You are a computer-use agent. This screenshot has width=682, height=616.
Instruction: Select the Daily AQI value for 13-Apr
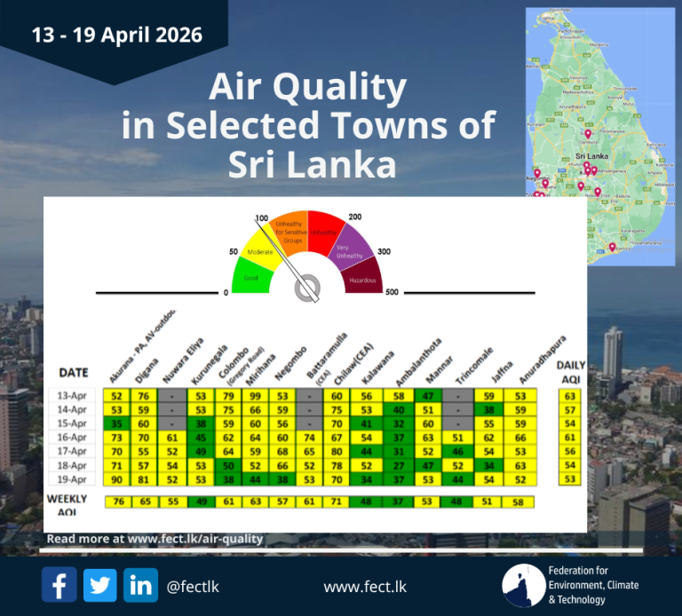pyautogui.click(x=571, y=396)
